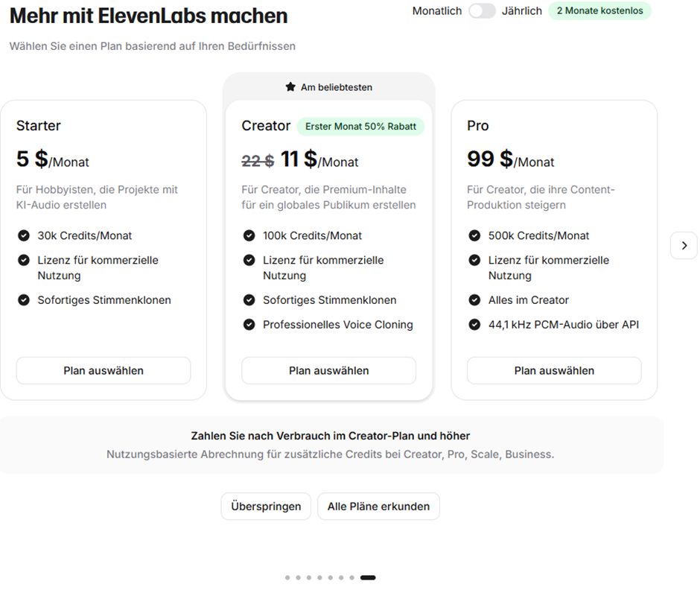Click the crossed-out '22 $' price
700x593 pixels.
[258, 161]
